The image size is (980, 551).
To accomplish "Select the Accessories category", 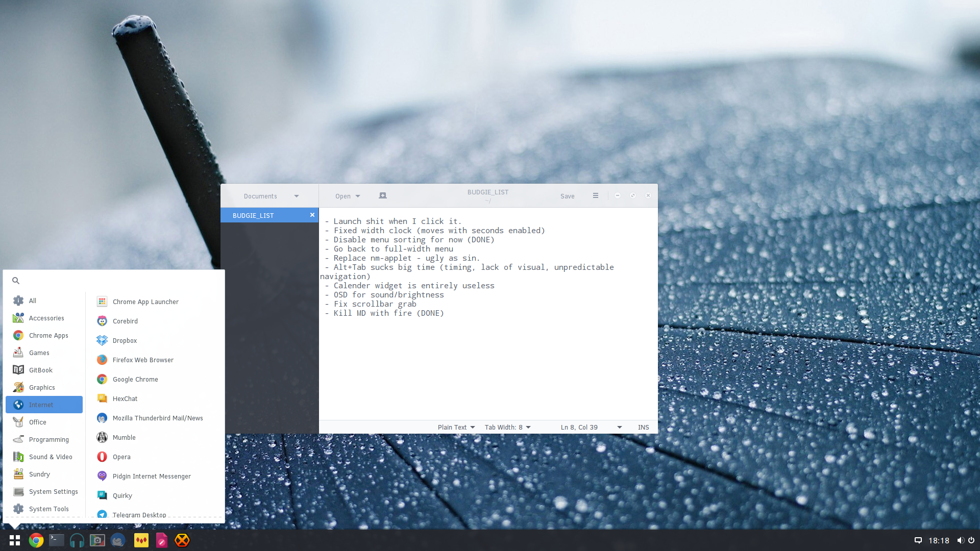I will [44, 318].
